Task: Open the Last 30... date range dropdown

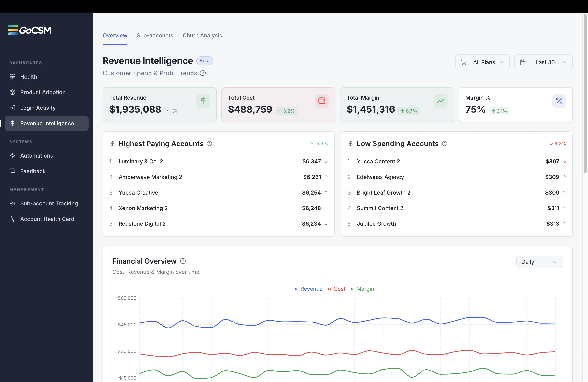Action: [x=543, y=62]
